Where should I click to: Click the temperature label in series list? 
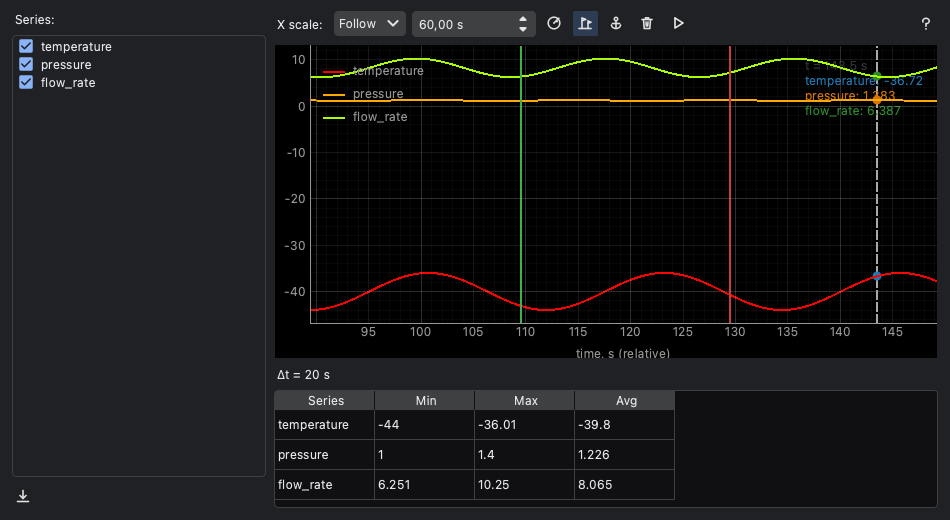pos(76,47)
